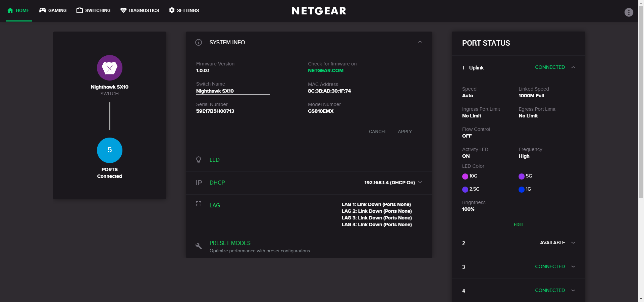Select the 2.5G LED color swatch
The height and width of the screenshot is (302, 644).
(x=465, y=190)
